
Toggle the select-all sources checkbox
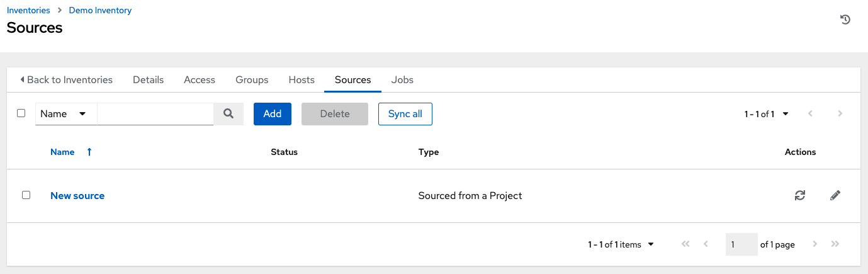click(21, 113)
